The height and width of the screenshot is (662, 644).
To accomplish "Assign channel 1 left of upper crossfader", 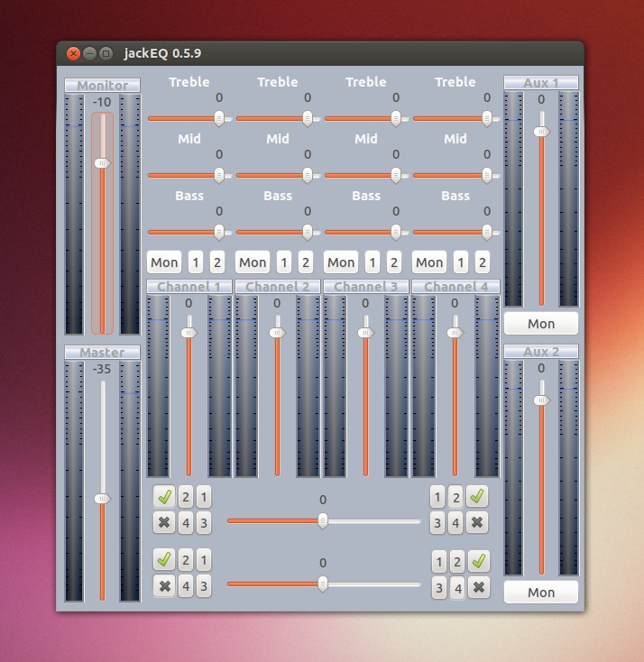I will [204, 497].
